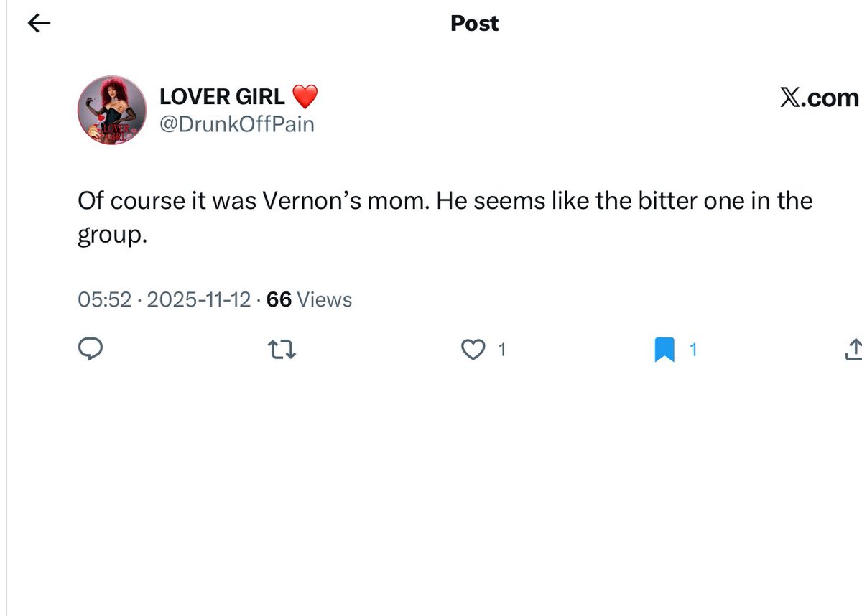Screen dimensions: 862x616
Task: Open the reply speech bubble icon
Action: coord(90,350)
